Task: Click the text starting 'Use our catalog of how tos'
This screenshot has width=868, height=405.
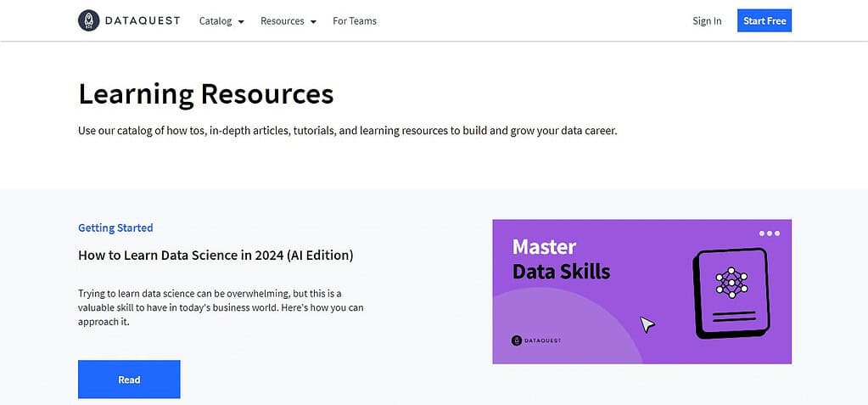Action: pos(347,132)
